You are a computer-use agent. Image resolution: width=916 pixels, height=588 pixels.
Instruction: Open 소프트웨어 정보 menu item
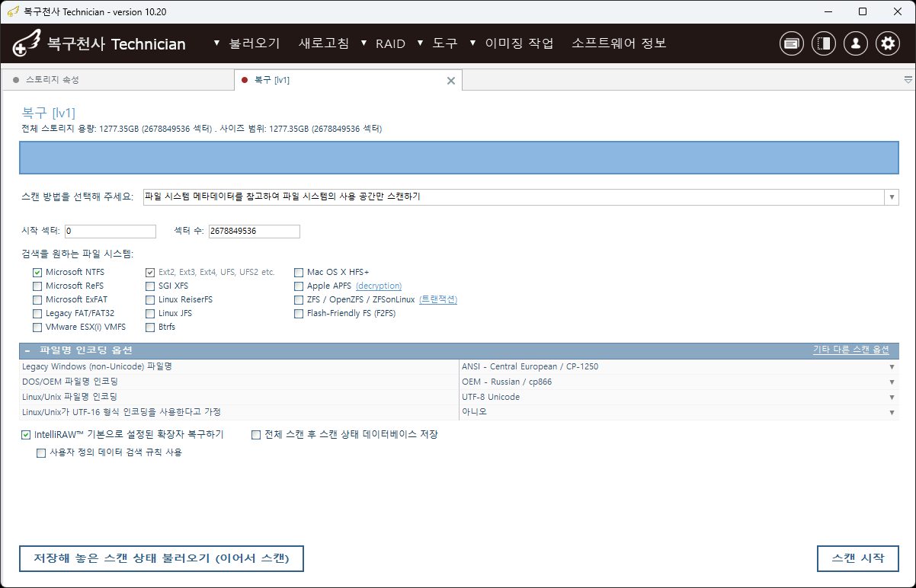619,43
